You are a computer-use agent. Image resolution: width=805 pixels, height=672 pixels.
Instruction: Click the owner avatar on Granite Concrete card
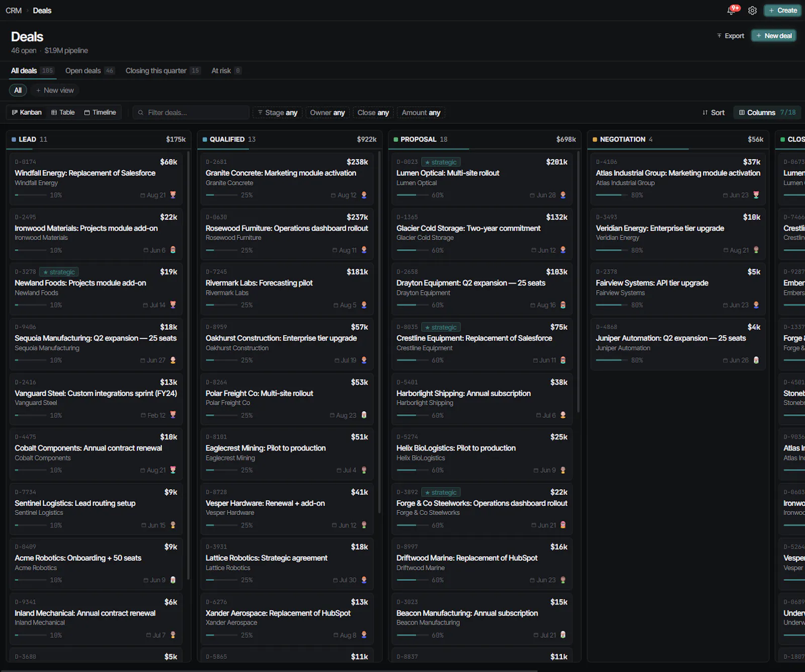point(364,195)
